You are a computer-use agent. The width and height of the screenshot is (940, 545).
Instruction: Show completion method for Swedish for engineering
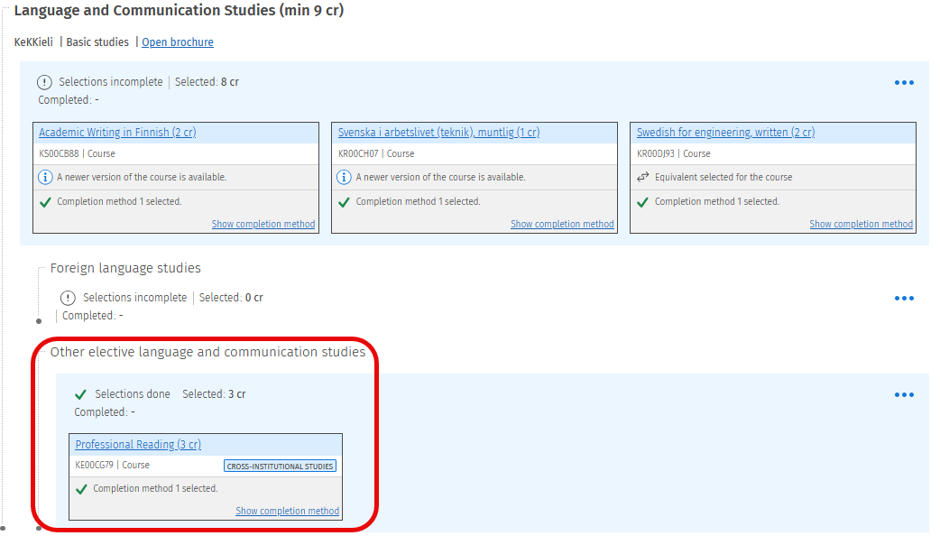pos(861,224)
